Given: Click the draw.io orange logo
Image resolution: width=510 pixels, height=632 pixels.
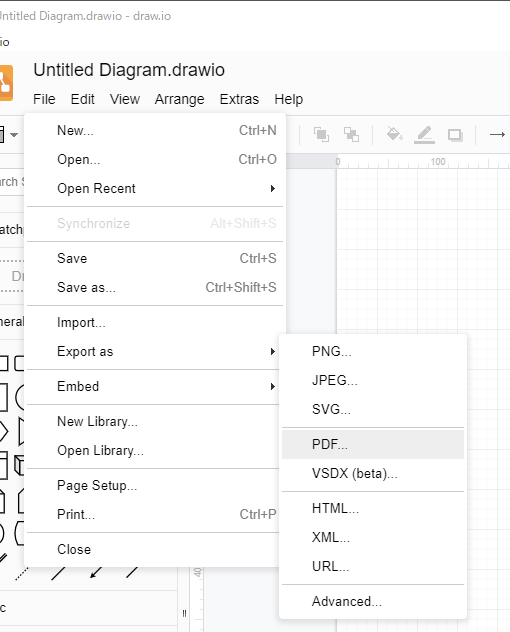Looking at the screenshot, I should 6,83.
